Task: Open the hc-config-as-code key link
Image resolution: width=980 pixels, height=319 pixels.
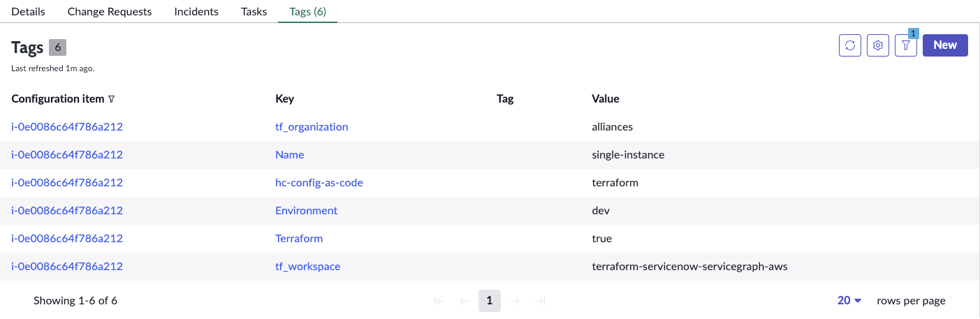Action: (x=319, y=183)
